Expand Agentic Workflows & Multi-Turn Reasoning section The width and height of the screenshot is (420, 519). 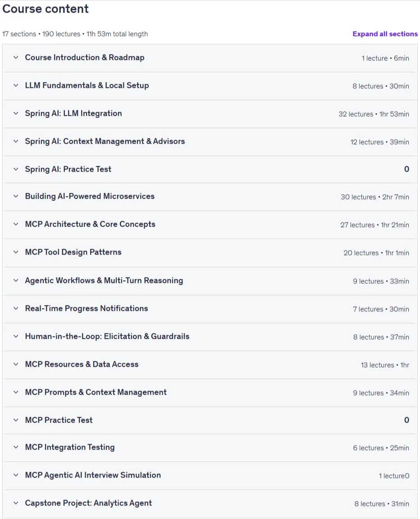coord(210,281)
